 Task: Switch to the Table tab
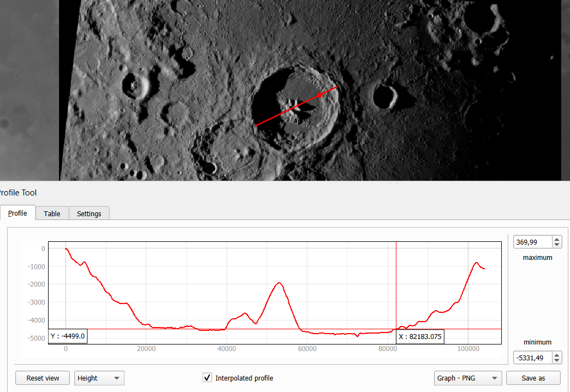pyautogui.click(x=52, y=213)
